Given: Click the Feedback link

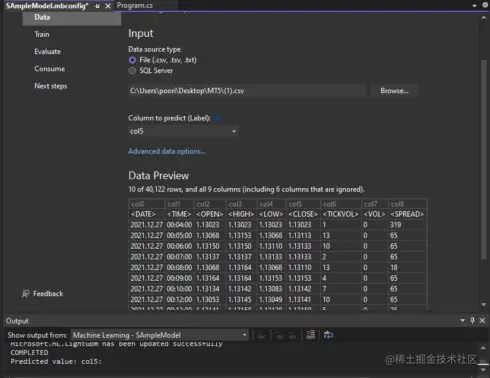Looking at the screenshot, I should (48, 294).
